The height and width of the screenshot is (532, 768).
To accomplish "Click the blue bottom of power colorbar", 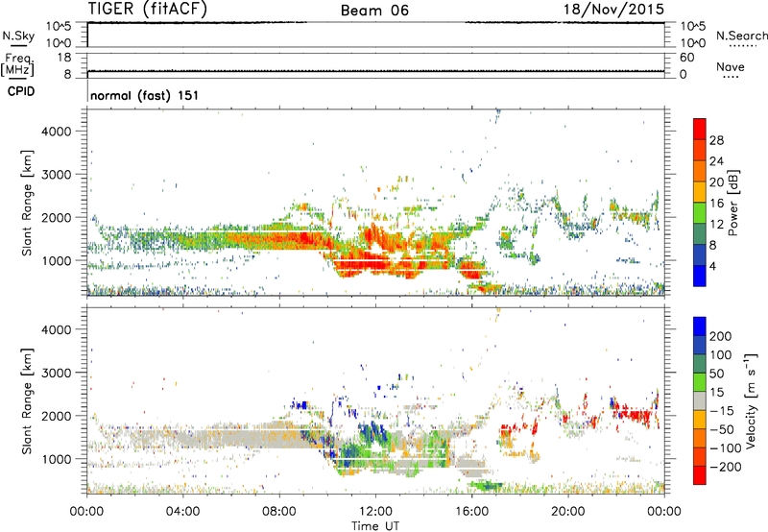I will (700, 276).
